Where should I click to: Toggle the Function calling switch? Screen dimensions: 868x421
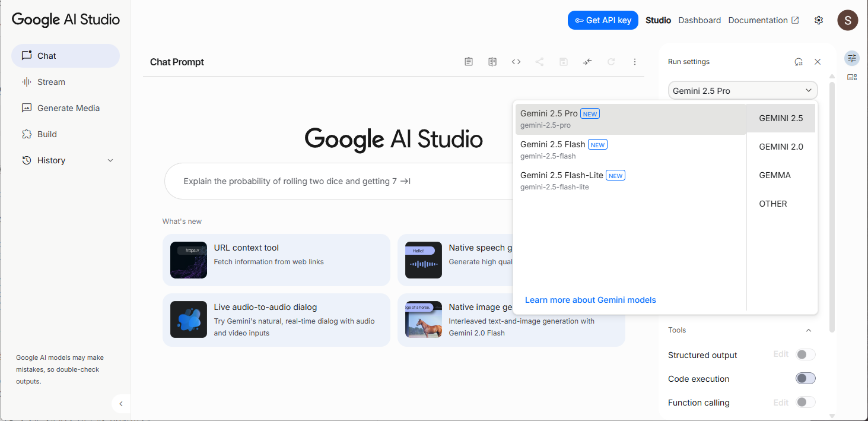pos(805,403)
